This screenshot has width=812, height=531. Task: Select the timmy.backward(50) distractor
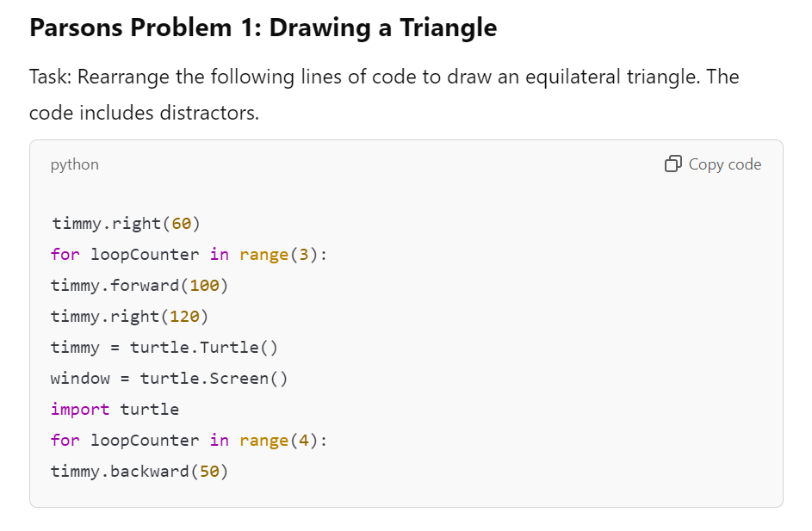(138, 471)
